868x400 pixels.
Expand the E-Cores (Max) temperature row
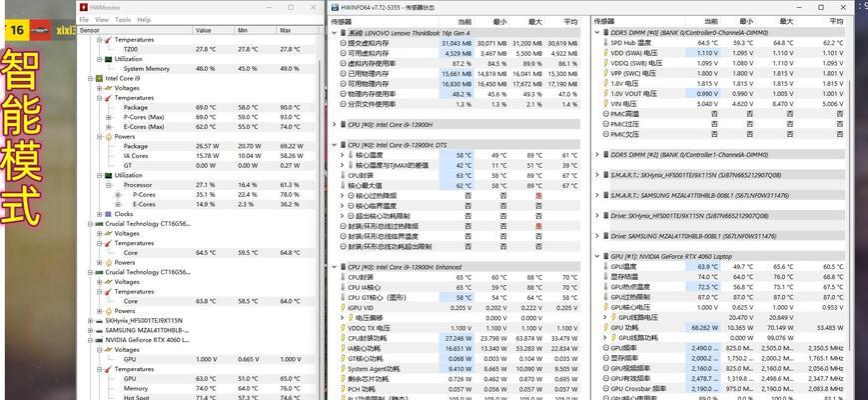coord(109,127)
